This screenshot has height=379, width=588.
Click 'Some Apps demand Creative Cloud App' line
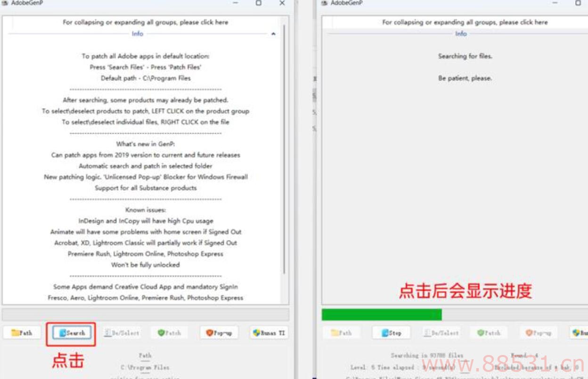tap(145, 287)
